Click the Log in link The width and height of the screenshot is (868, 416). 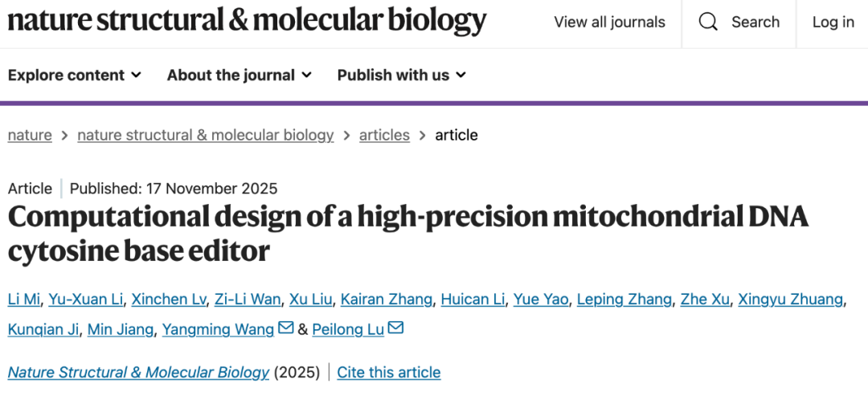tap(833, 22)
